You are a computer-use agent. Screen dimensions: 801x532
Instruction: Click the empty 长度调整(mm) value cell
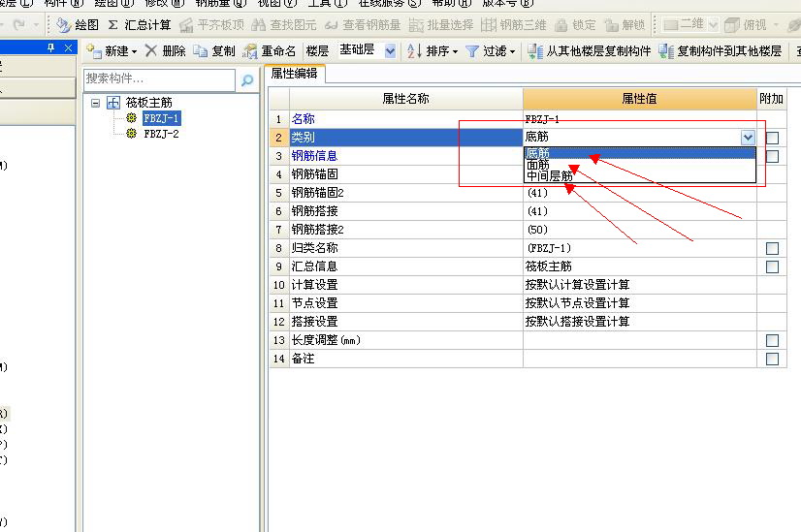click(640, 340)
